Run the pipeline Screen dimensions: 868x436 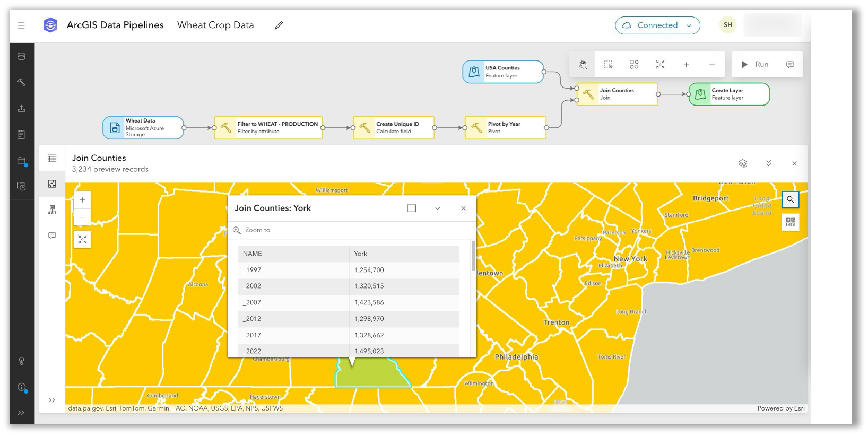755,64
